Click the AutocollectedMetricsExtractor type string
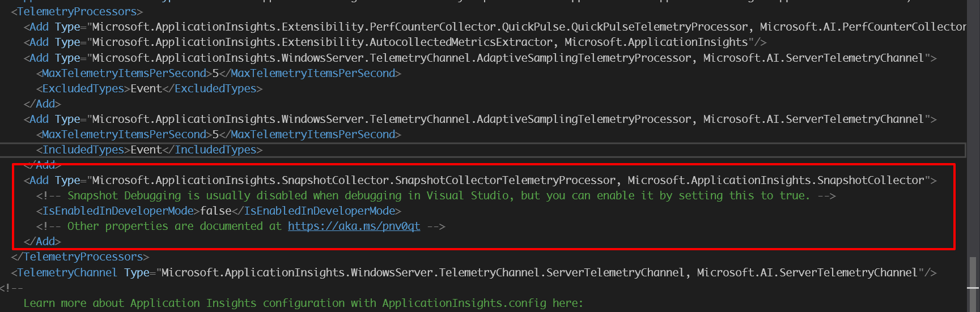Image resolution: width=980 pixels, height=312 pixels. pos(421,42)
